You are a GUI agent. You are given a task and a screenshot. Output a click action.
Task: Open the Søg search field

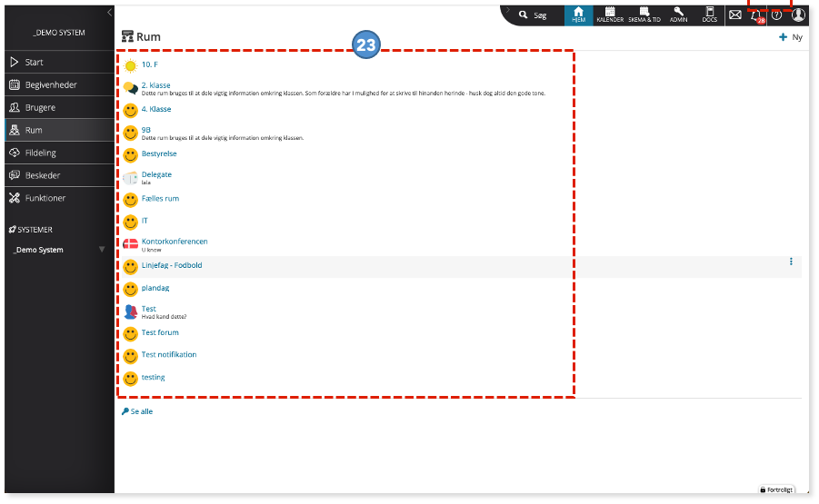click(534, 15)
